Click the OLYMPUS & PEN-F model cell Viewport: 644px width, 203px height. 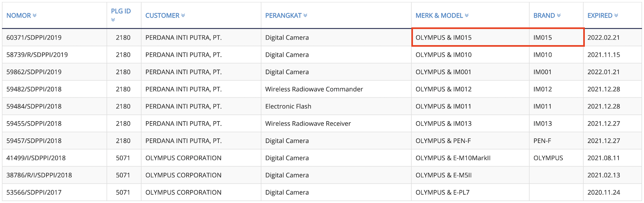pos(470,141)
